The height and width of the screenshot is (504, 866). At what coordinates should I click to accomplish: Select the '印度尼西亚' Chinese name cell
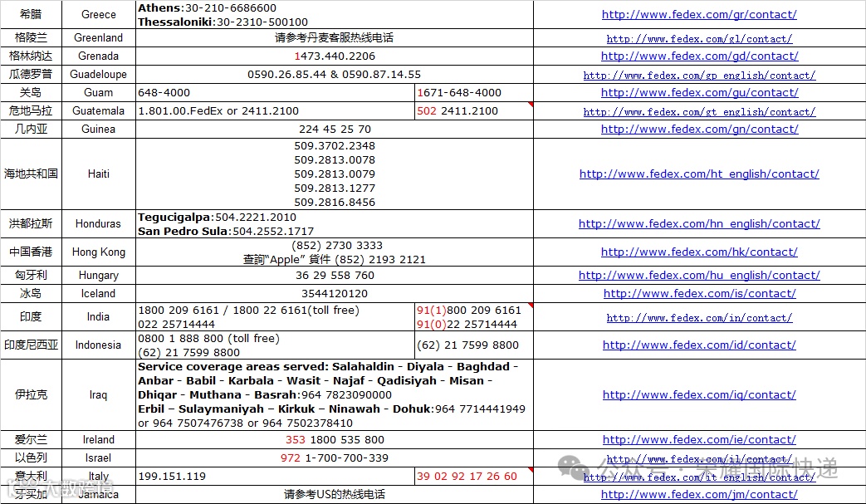(31, 345)
